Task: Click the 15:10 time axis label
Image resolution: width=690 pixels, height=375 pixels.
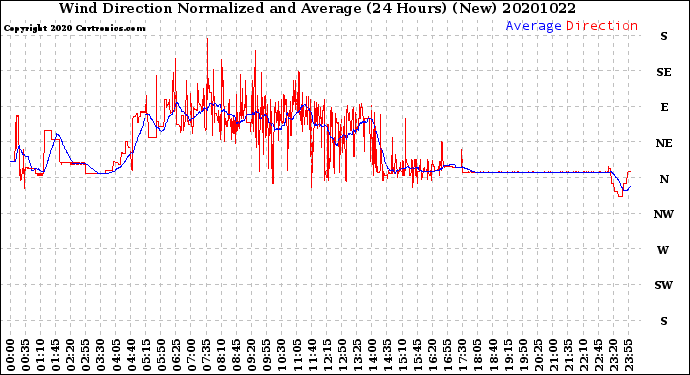Action: pyautogui.click(x=402, y=355)
